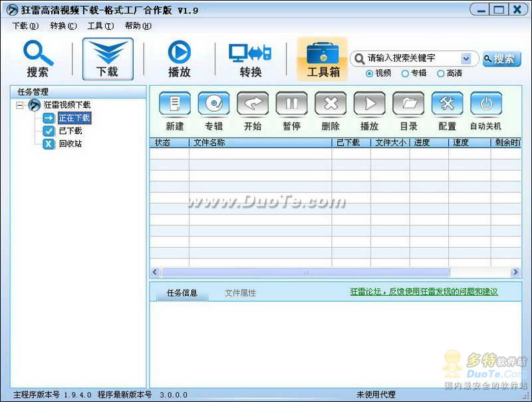
Task: Open the 转换 format conversion section
Action: tap(251, 59)
